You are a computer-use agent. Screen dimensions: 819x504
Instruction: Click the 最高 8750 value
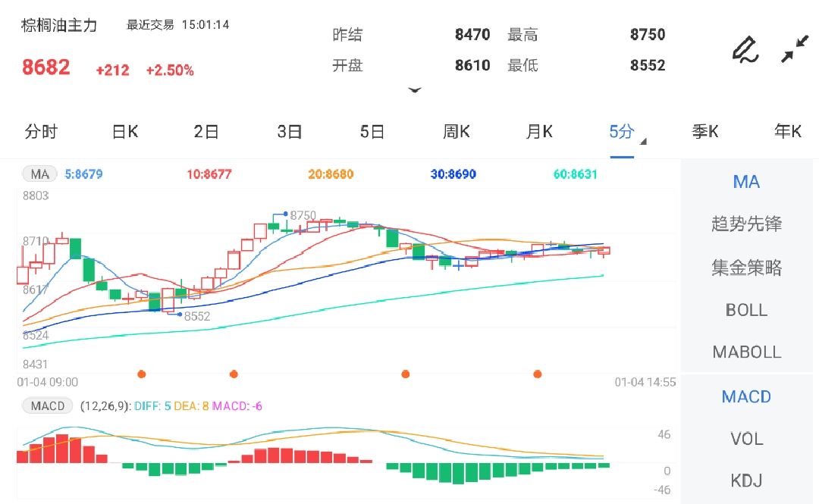[x=648, y=34]
